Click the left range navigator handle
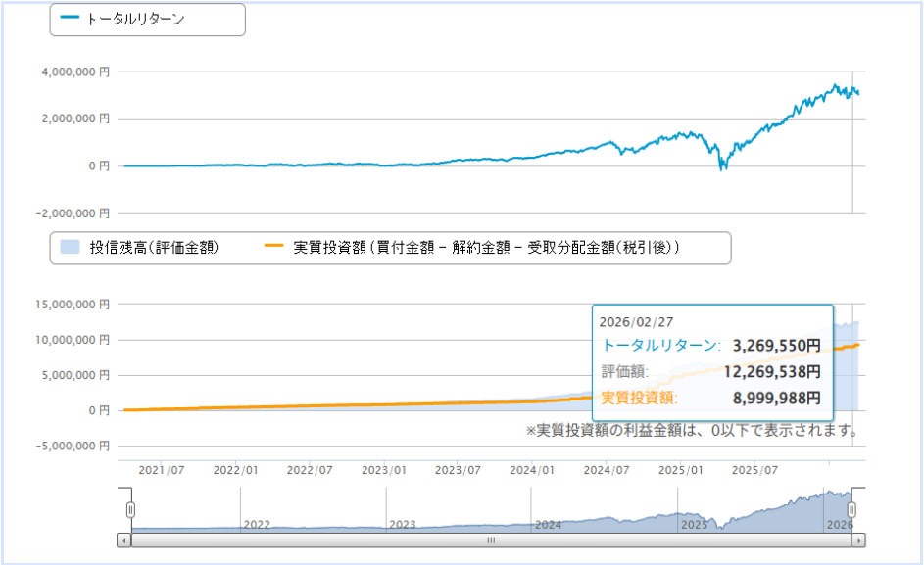Screen dimensions: 924x565 (x=130, y=509)
